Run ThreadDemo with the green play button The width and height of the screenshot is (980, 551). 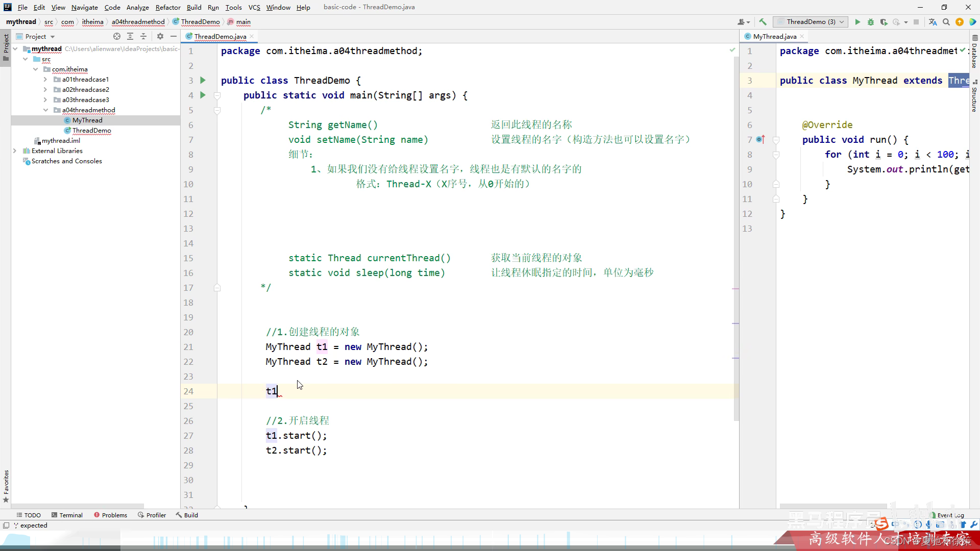point(857,22)
